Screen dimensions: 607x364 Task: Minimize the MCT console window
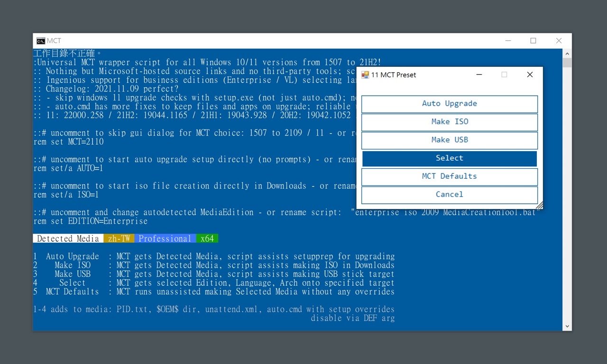point(507,41)
